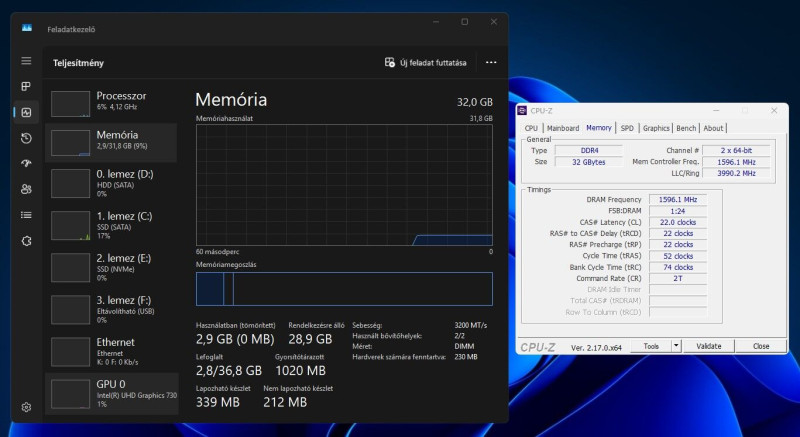This screenshot has height=437, width=800.
Task: Click the Tools button in CPU-Z
Action: tap(651, 346)
